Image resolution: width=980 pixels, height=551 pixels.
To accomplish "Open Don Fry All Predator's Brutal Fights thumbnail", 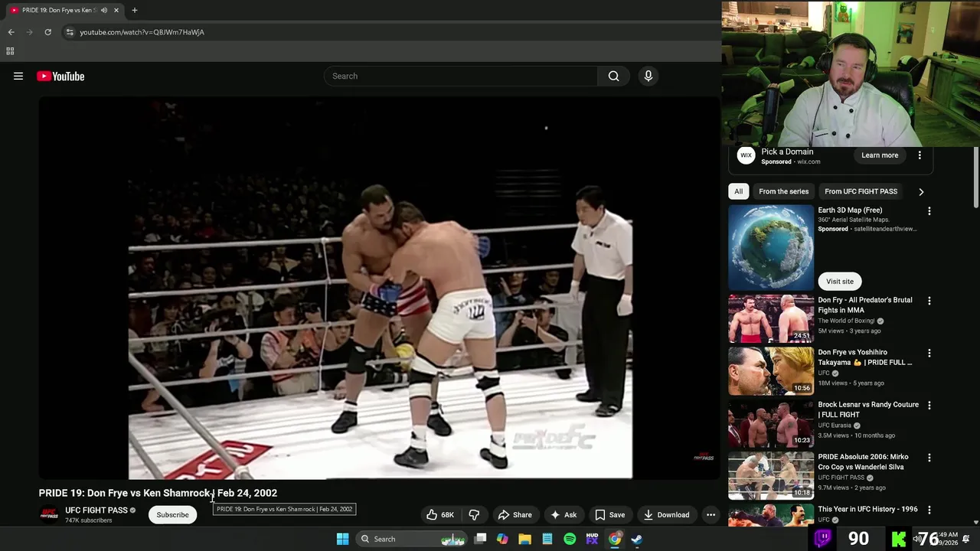I will 771,318.
